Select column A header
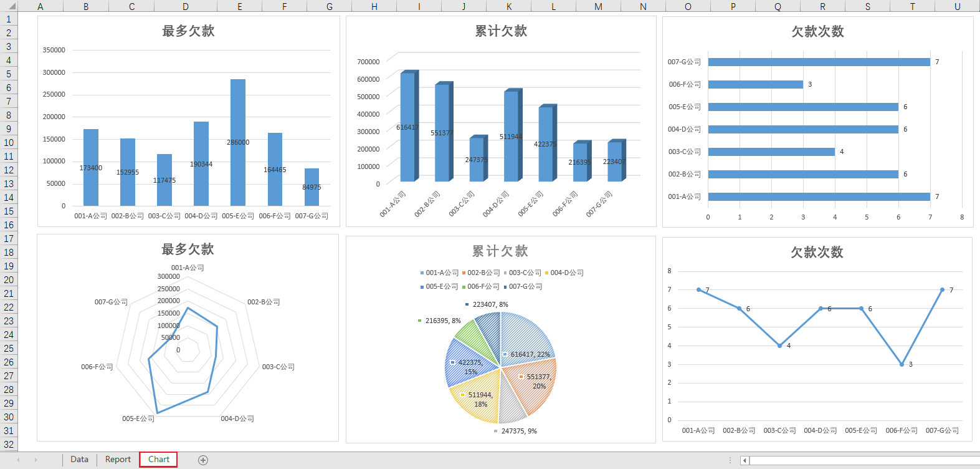 point(40,6)
